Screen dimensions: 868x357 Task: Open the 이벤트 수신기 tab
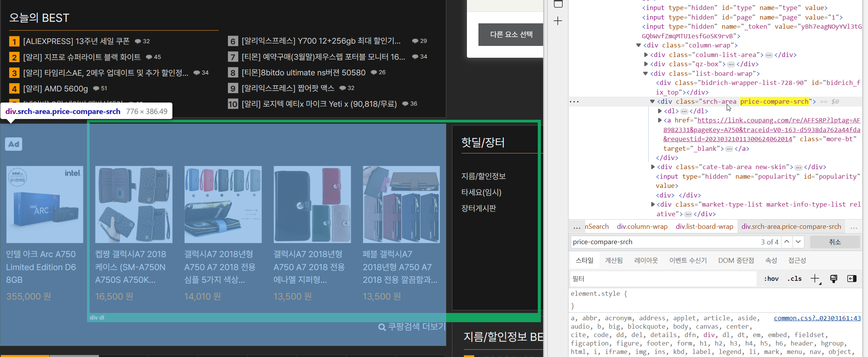pos(688,260)
